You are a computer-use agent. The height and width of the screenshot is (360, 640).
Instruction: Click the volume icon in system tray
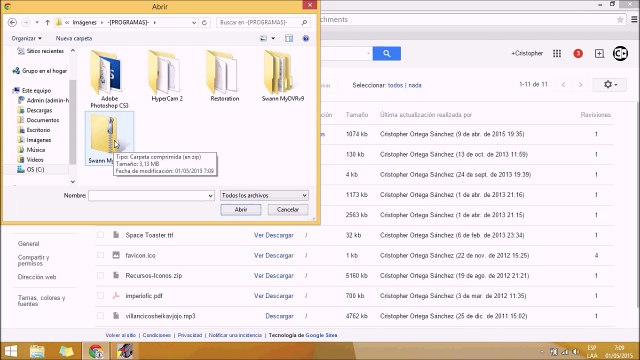575,351
